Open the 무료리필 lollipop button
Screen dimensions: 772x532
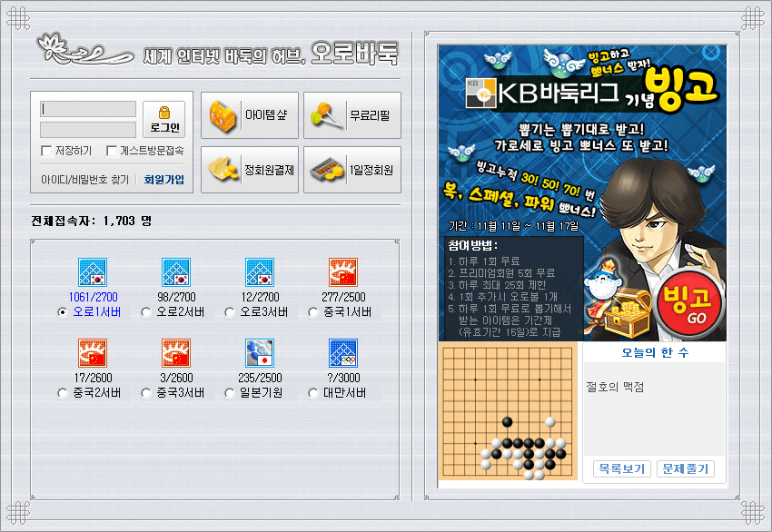(x=352, y=115)
